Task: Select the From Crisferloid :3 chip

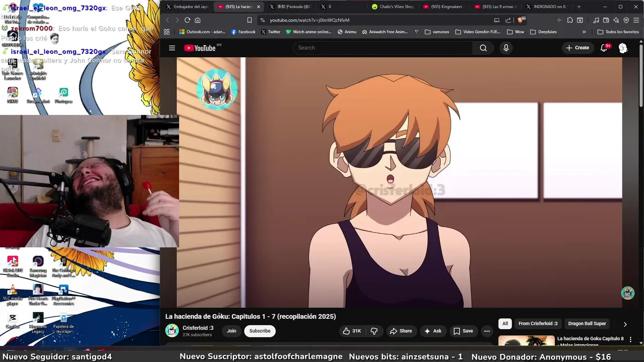Action: coord(538,324)
